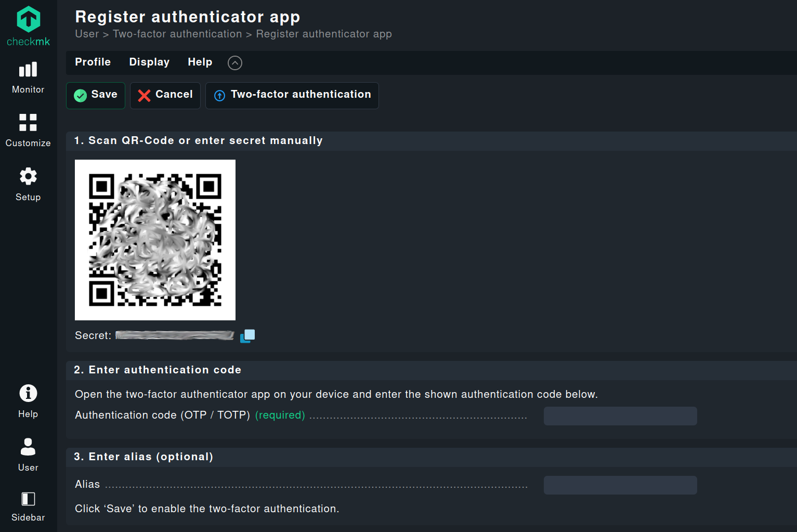The width and height of the screenshot is (797, 532).
Task: Collapse the menu bar with chevron icon
Action: tap(235, 63)
